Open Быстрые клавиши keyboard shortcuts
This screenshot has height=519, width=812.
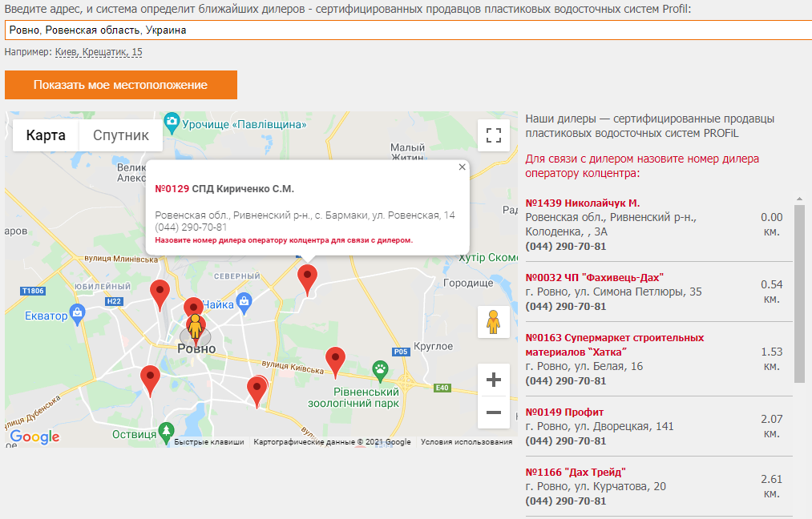click(209, 442)
